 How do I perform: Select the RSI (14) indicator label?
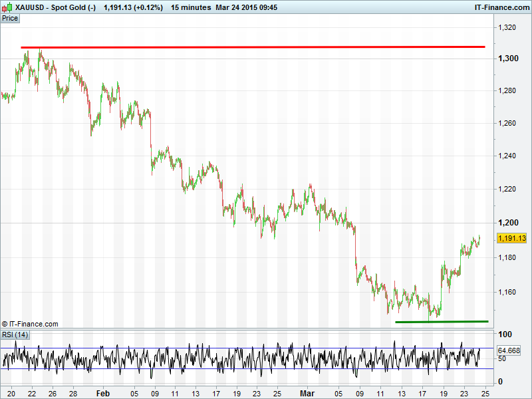(x=15, y=334)
